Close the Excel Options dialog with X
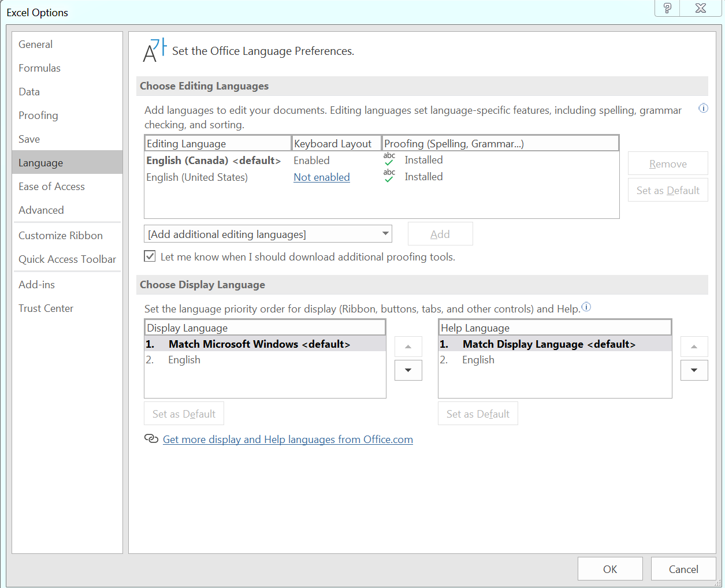725x588 pixels. point(701,8)
